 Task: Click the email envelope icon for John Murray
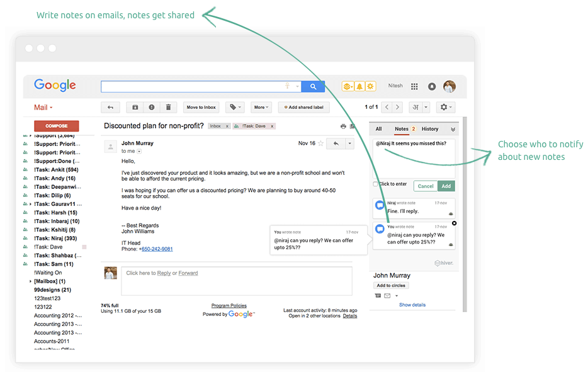(x=387, y=296)
